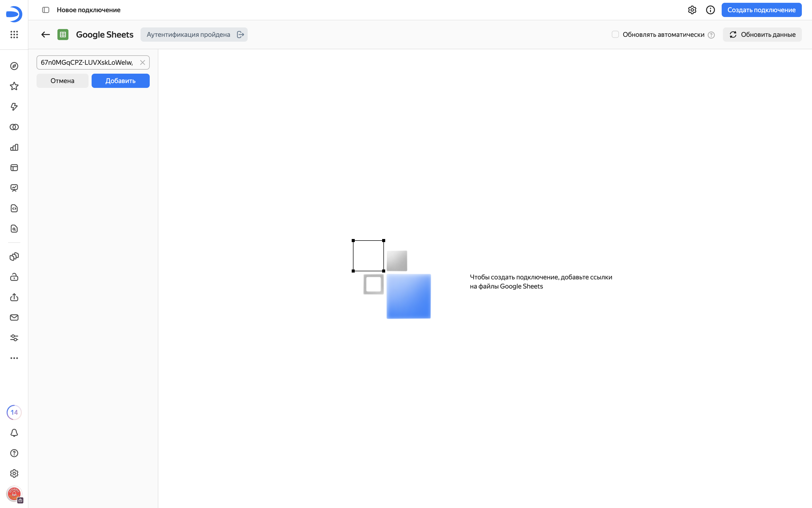The height and width of the screenshot is (508, 812).
Task: Open the presentation chart reports icon
Action: (14, 188)
